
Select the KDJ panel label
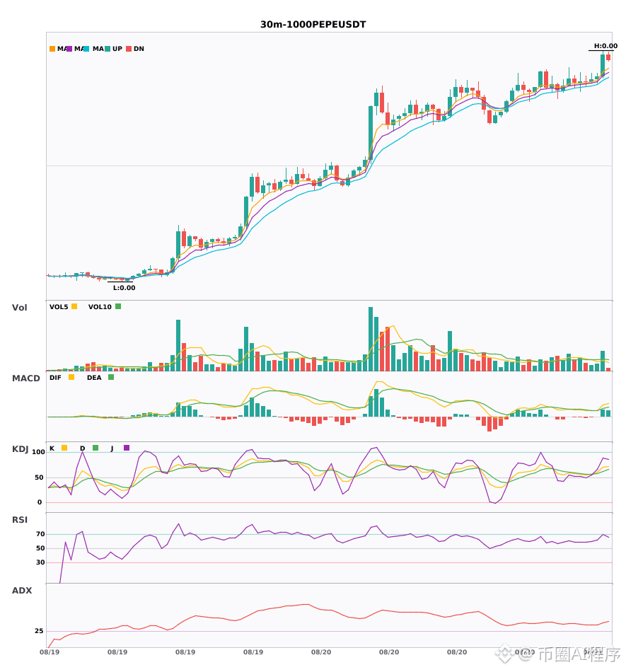(x=20, y=449)
